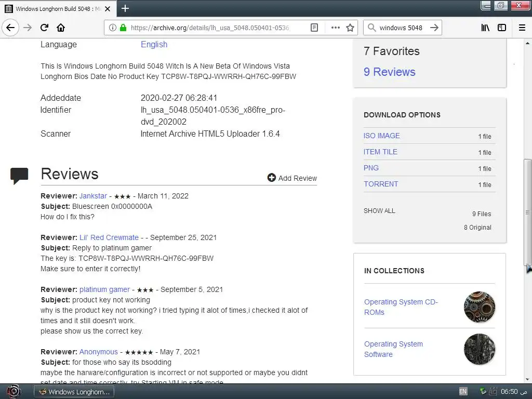
Task: Click the scrollbar up arrow
Action: 528,43
